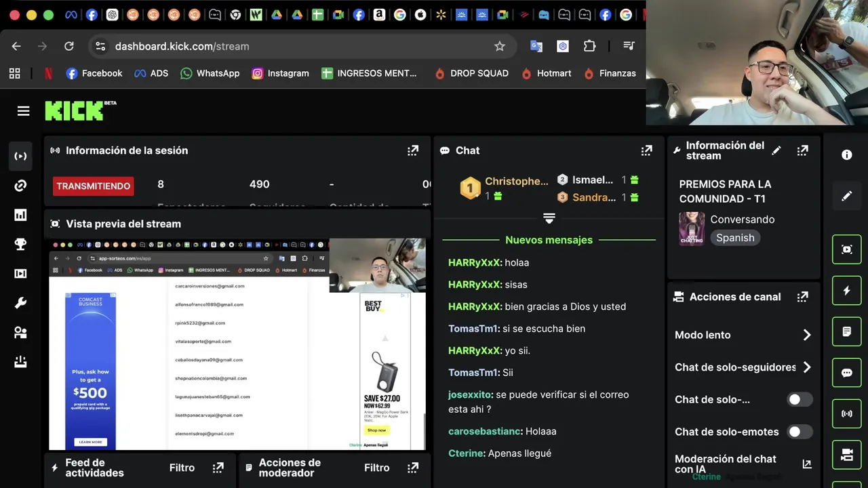The width and height of the screenshot is (868, 488).
Task: Edit stream info with the pencil icon
Action: (776, 150)
